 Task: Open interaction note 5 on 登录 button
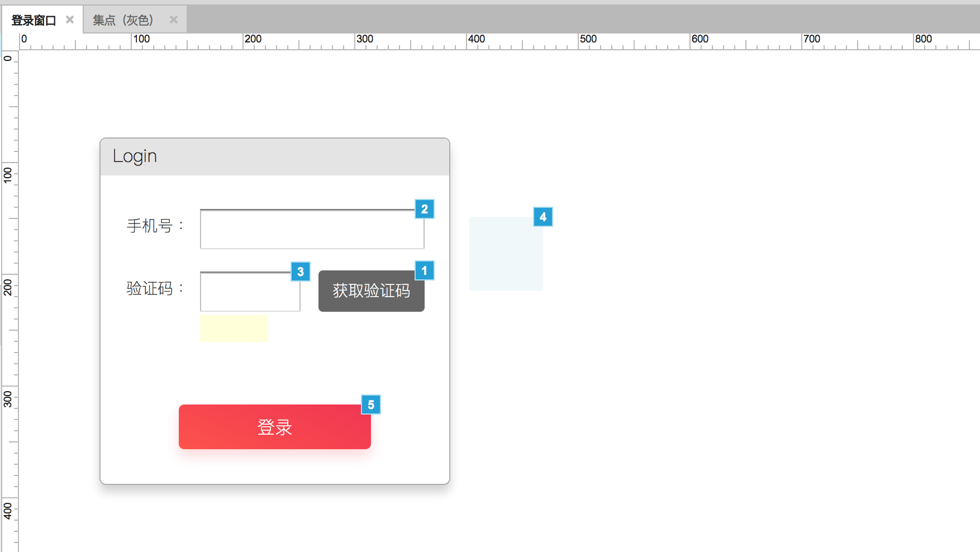(371, 405)
